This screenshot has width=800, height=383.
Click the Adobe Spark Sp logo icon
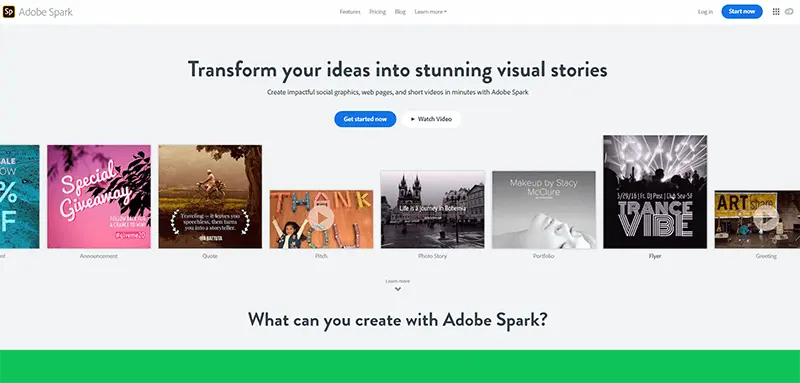tap(9, 12)
